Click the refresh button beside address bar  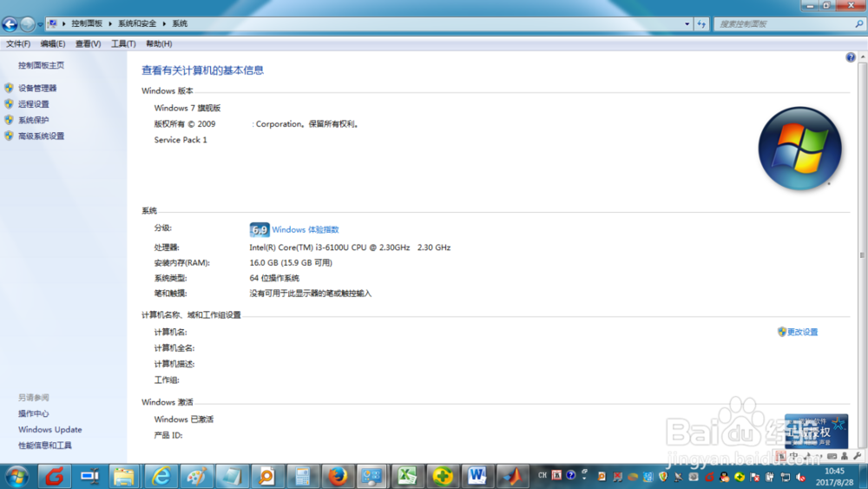pyautogui.click(x=701, y=23)
